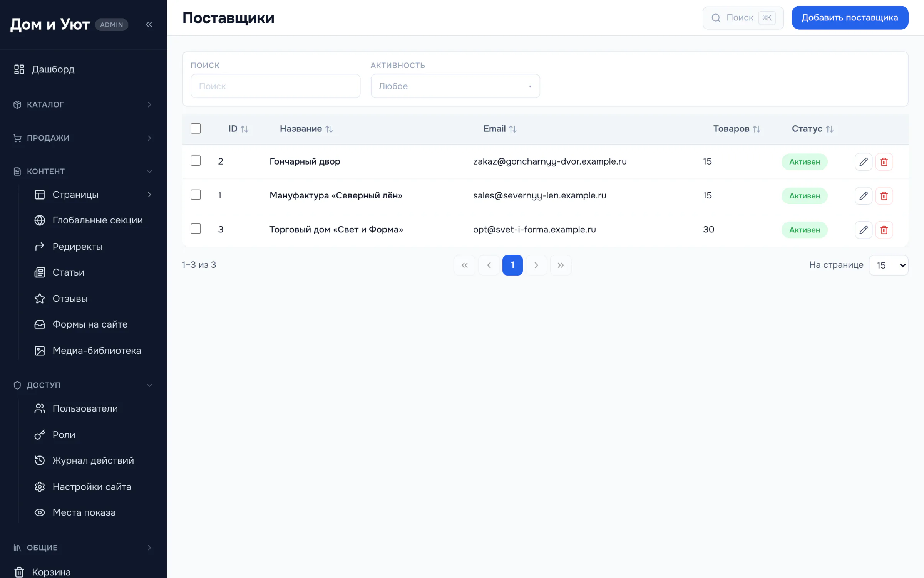Check the box for the Гончарный двор row
The width and height of the screenshot is (924, 578).
tap(196, 161)
